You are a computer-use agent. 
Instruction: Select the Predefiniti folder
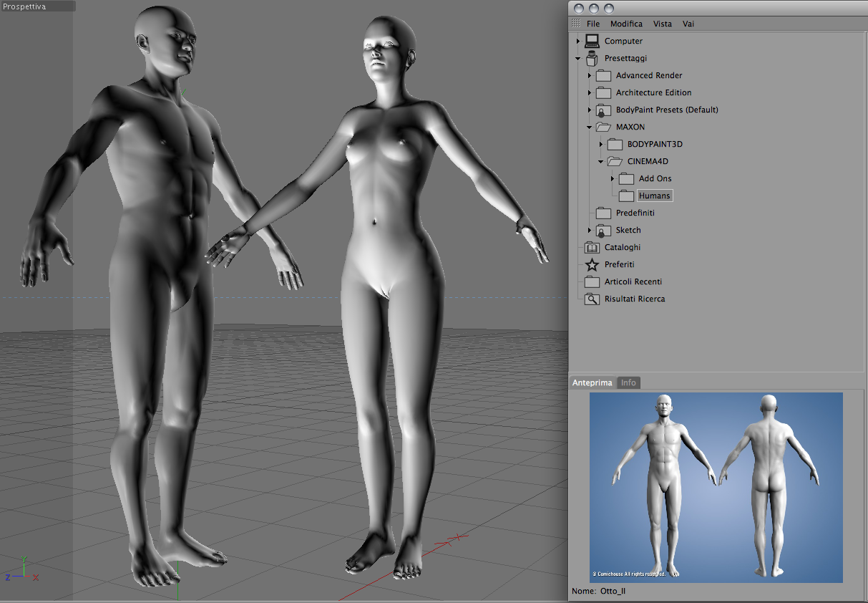[635, 213]
